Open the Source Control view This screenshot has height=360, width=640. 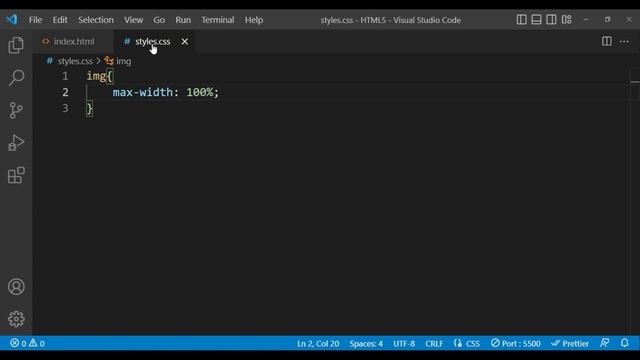click(x=16, y=110)
